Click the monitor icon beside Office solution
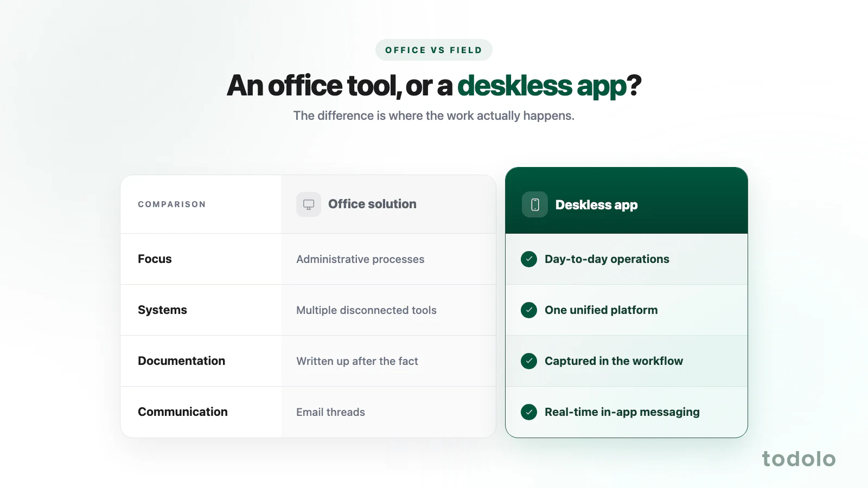868x488 pixels. [309, 204]
